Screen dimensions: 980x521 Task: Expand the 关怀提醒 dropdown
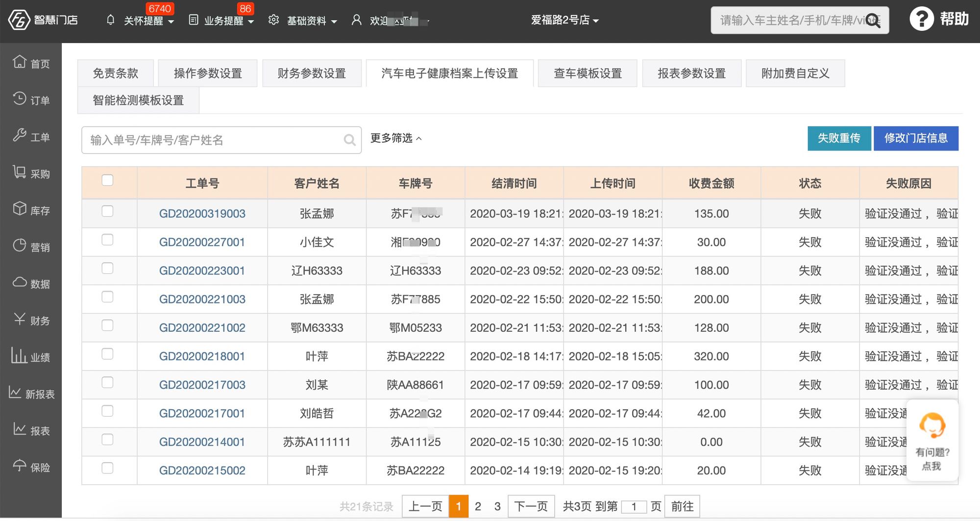click(149, 21)
